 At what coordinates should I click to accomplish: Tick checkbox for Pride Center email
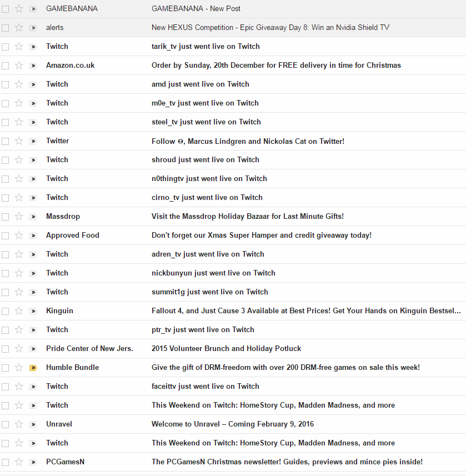pos(5,349)
